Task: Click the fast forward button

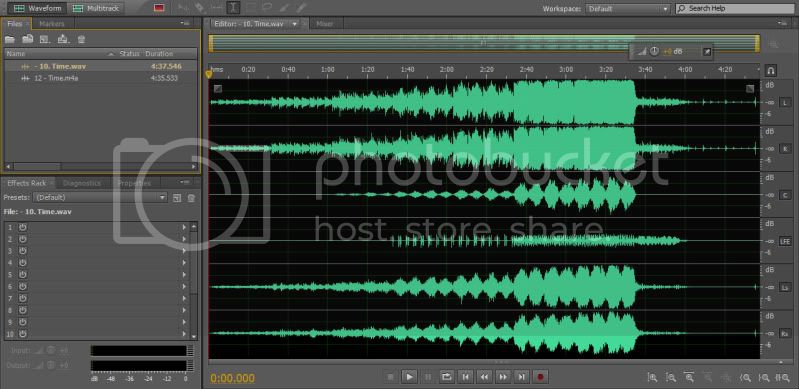Action: point(503,377)
